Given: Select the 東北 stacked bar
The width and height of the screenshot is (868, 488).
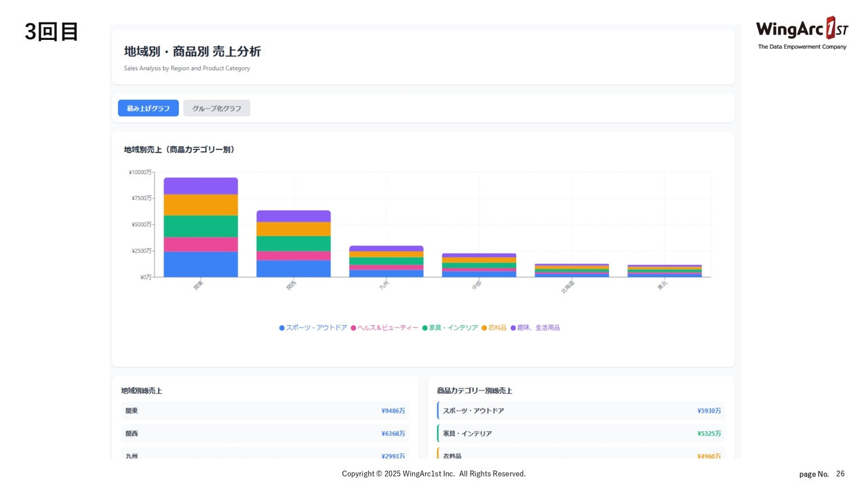Looking at the screenshot, I should 665,271.
